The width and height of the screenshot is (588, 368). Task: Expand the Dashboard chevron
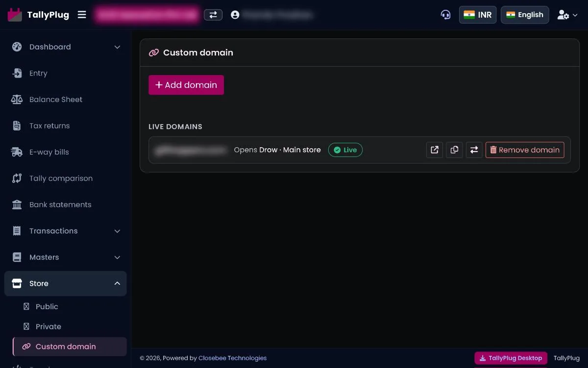(x=117, y=47)
